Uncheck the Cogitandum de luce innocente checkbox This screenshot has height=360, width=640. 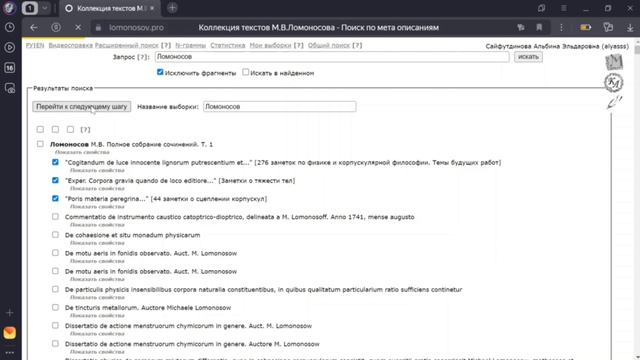(x=55, y=162)
